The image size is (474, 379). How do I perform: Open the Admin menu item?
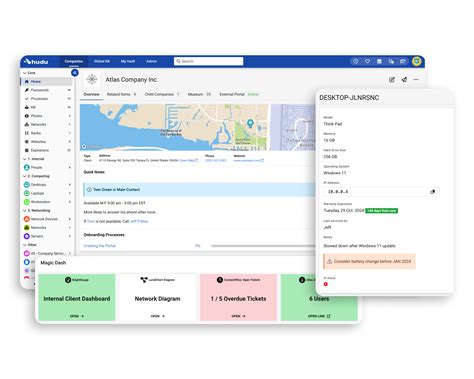click(x=151, y=61)
